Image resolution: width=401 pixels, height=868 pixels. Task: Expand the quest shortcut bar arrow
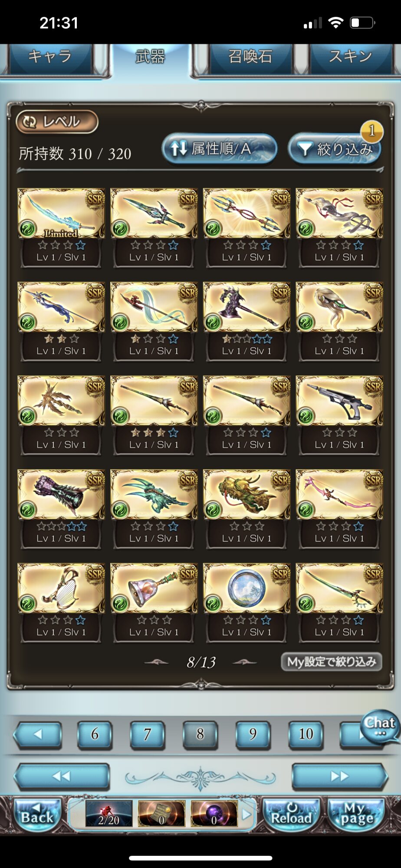pyautogui.click(x=247, y=815)
